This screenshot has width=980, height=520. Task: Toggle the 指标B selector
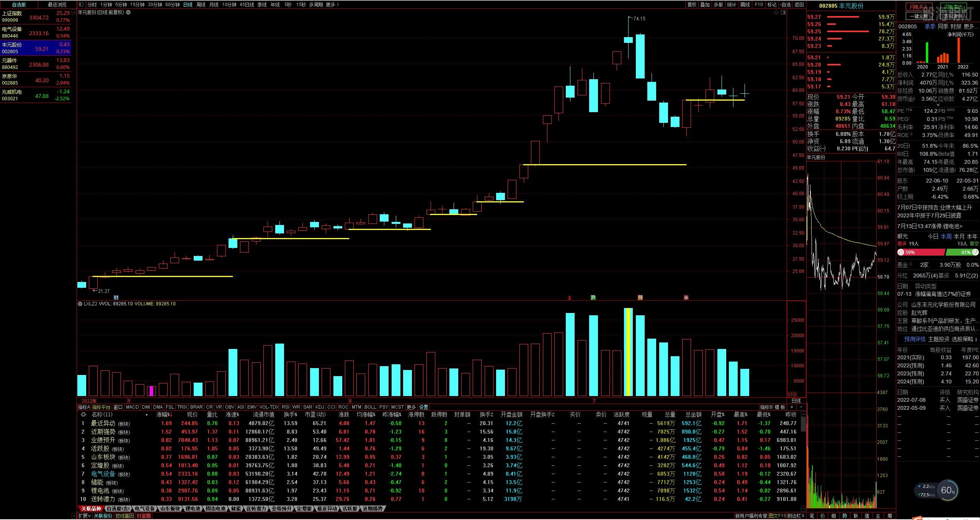click(766, 407)
